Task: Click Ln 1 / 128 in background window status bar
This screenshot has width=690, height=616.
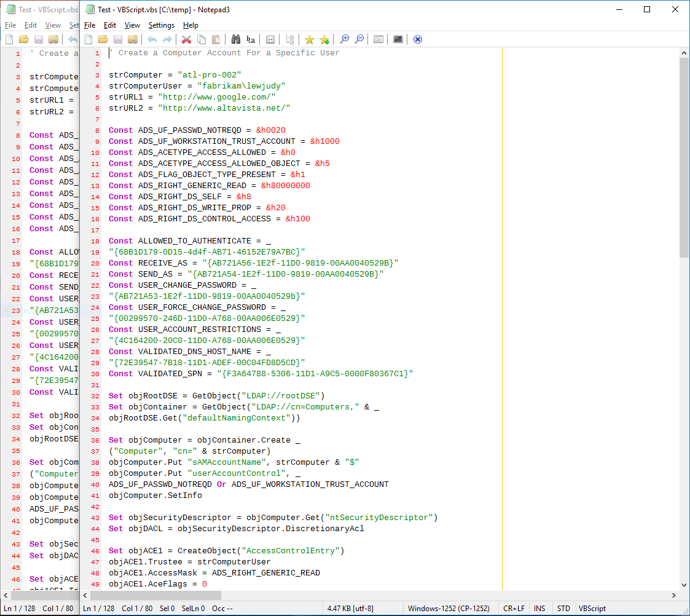Action: tap(20, 609)
